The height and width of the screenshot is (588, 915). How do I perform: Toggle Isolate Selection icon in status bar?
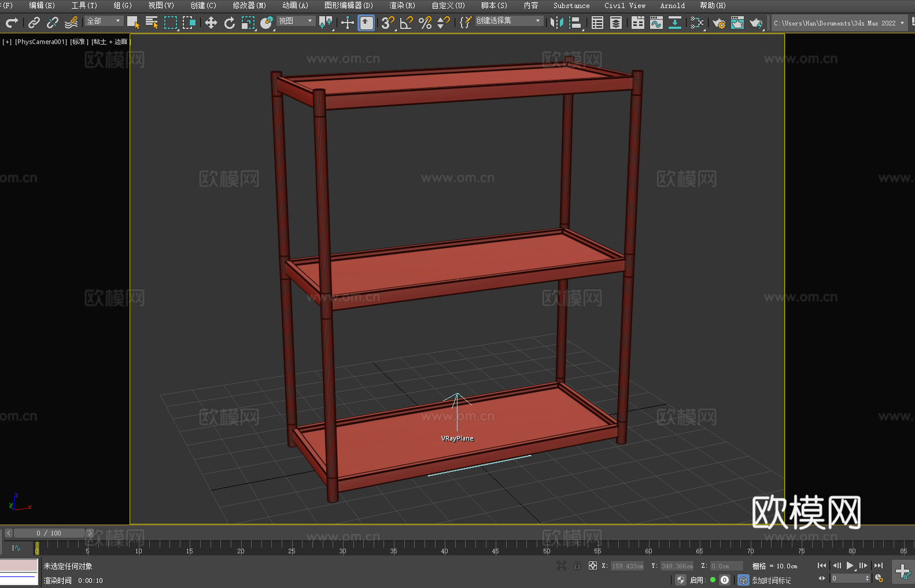click(561, 565)
